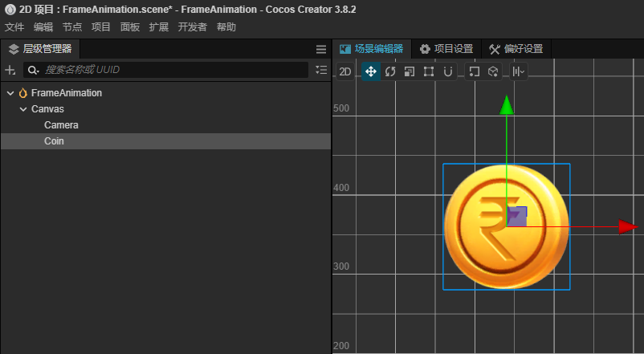
Task: Select the Camera node
Action: click(165, 125)
